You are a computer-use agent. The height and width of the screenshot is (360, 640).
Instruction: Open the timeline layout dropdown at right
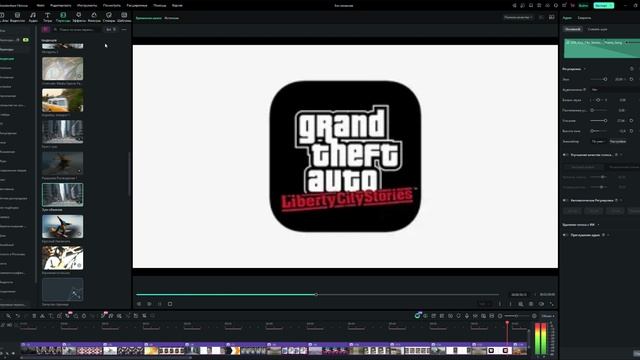(547, 316)
